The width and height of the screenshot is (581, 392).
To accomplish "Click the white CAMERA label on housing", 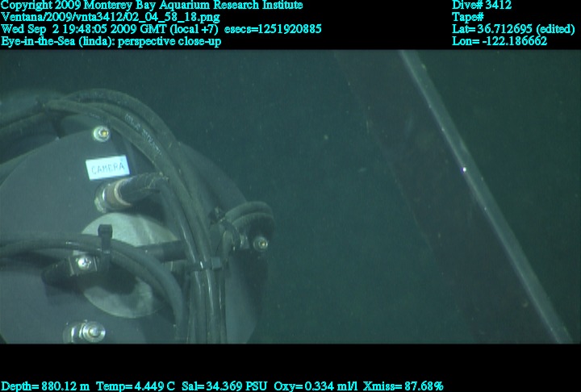I will [x=107, y=167].
